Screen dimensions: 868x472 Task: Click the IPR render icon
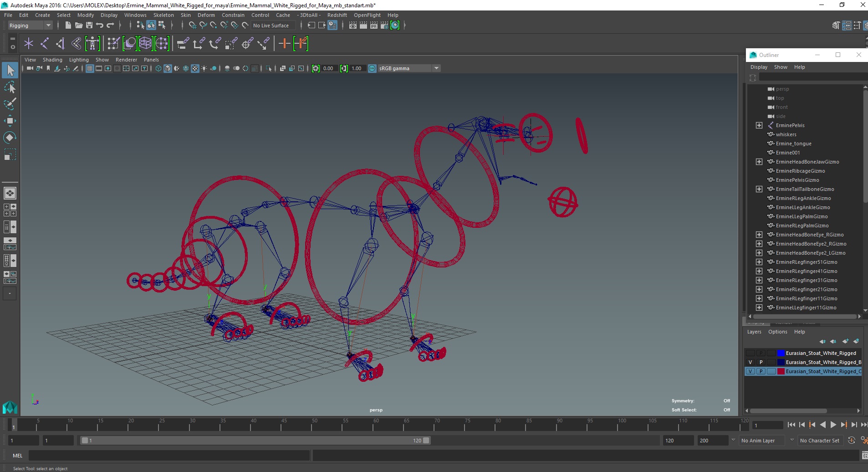coord(374,26)
